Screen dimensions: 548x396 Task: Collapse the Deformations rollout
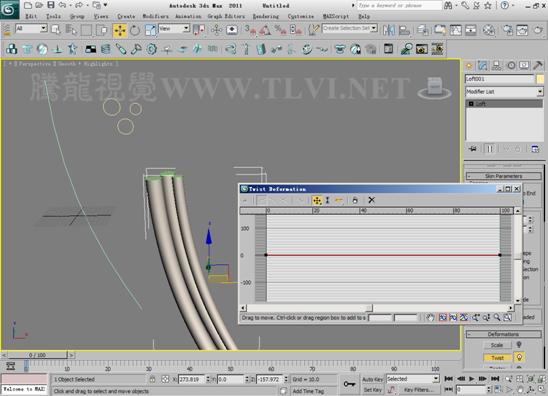click(x=503, y=334)
